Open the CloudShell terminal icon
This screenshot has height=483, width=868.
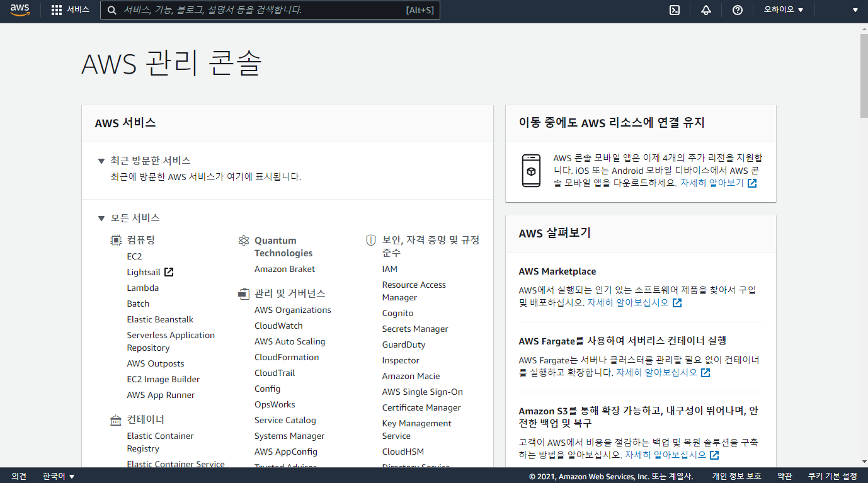pos(674,10)
